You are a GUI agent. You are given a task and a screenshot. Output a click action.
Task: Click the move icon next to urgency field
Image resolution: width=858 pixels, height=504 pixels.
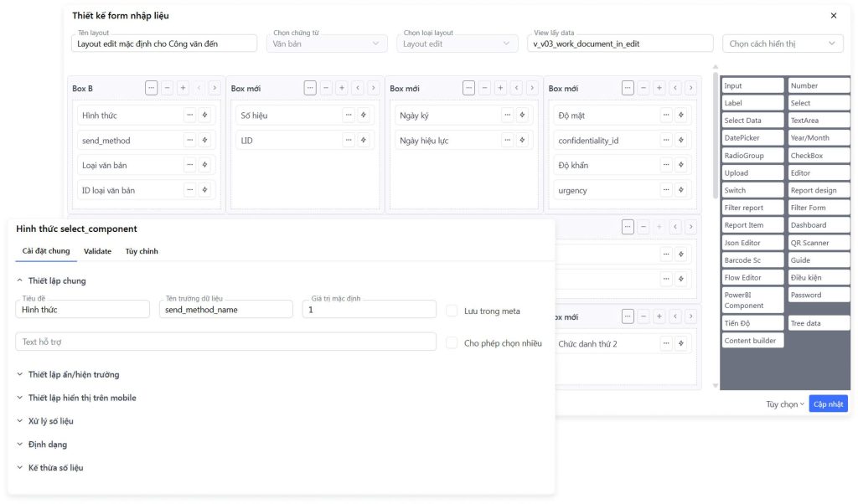coord(680,190)
